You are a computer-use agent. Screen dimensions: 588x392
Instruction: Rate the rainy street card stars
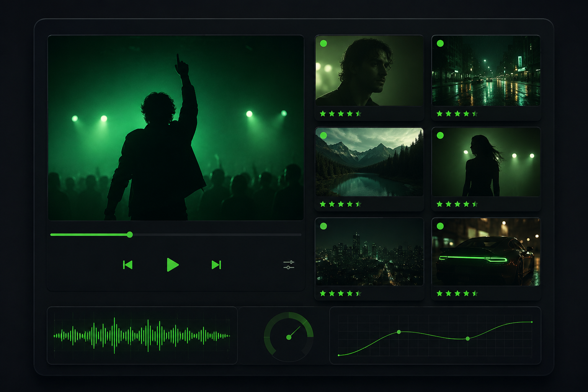point(457,114)
